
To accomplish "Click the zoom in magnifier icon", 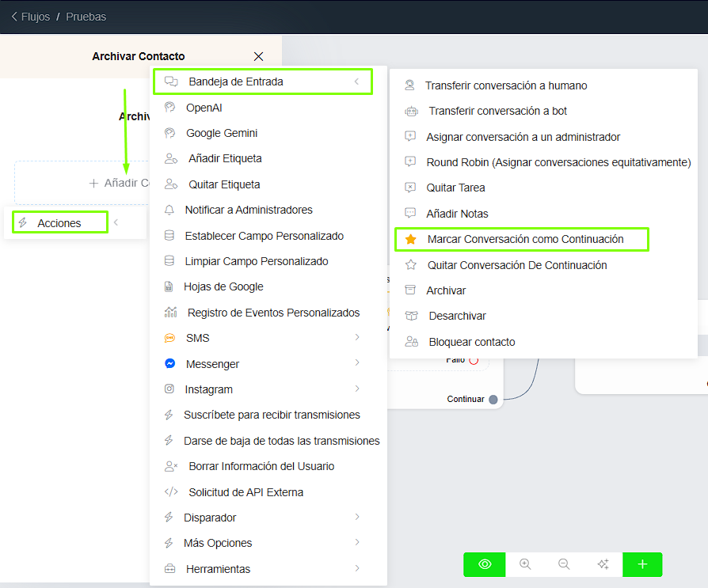I will [x=524, y=564].
